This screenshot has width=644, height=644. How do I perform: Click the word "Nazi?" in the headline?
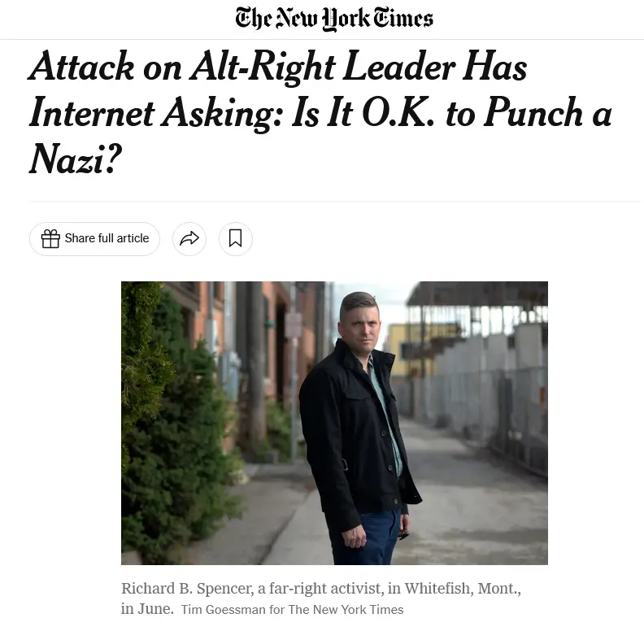[74, 160]
